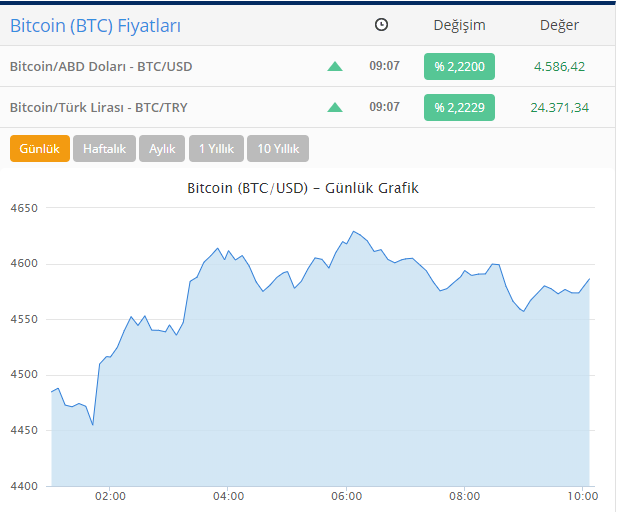Click the Değer column header

[559, 26]
